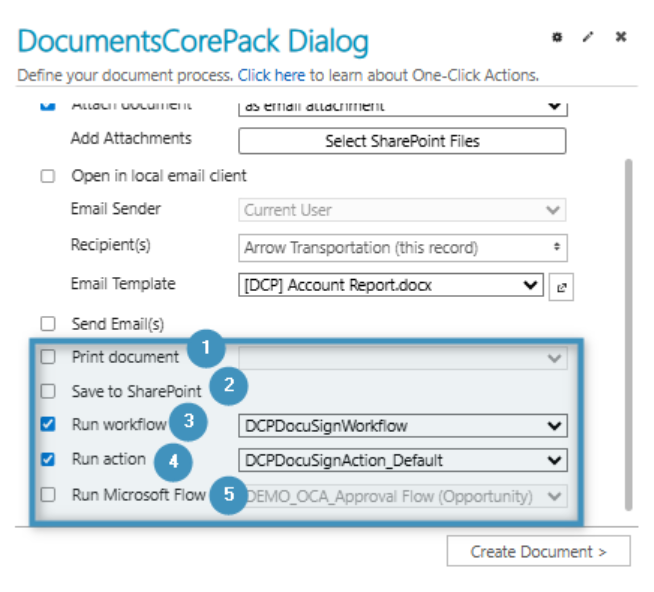Enable the Run Microsoft Flow checkbox

48,495
